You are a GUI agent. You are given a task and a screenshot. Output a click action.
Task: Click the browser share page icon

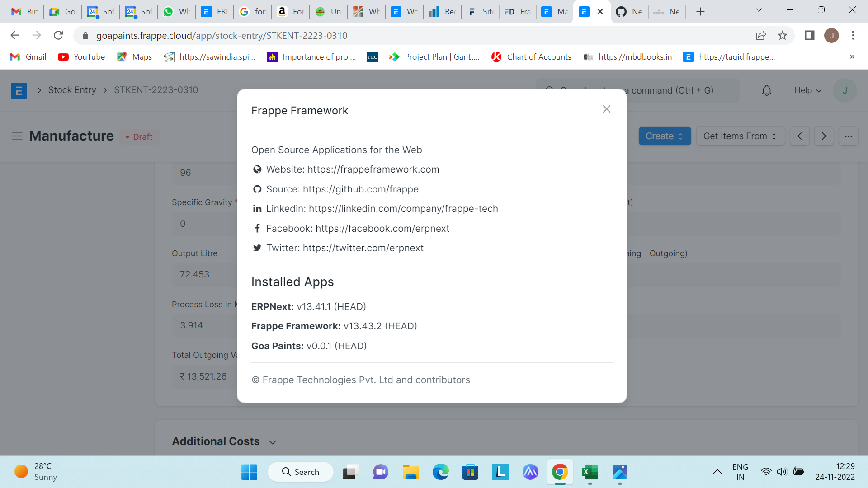761,35
